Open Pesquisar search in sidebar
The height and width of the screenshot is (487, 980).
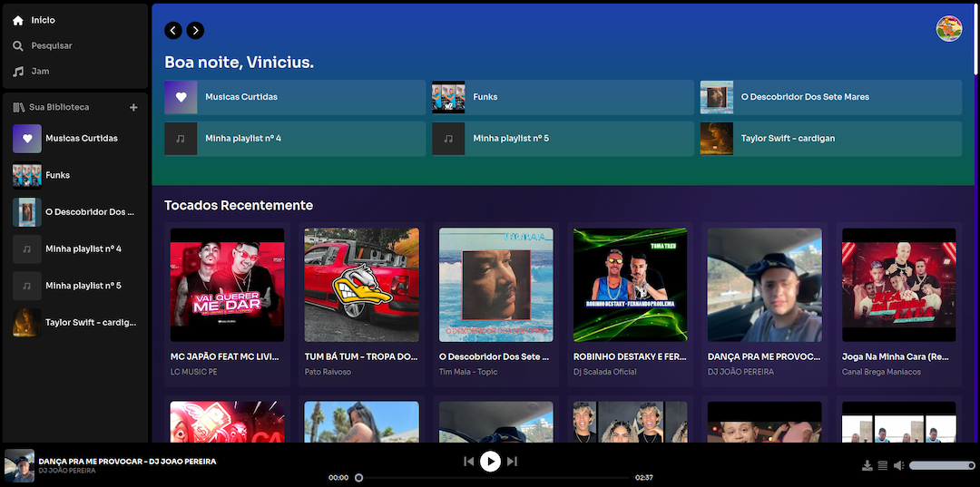tap(43, 45)
